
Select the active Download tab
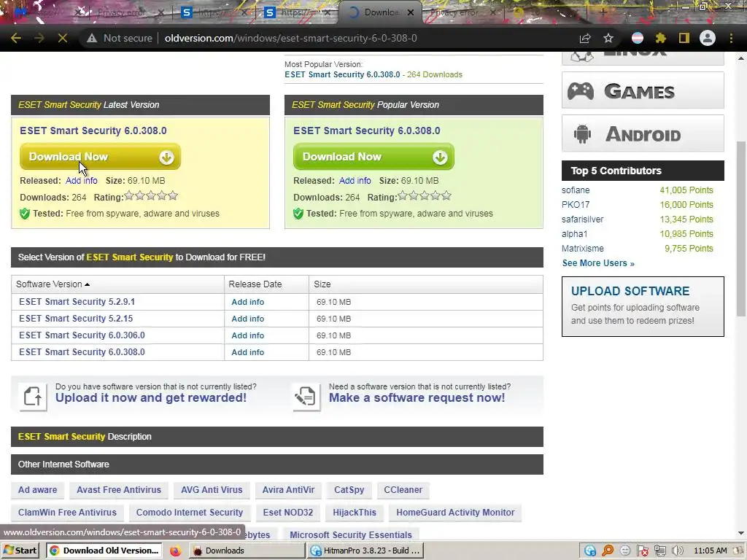coord(379,13)
